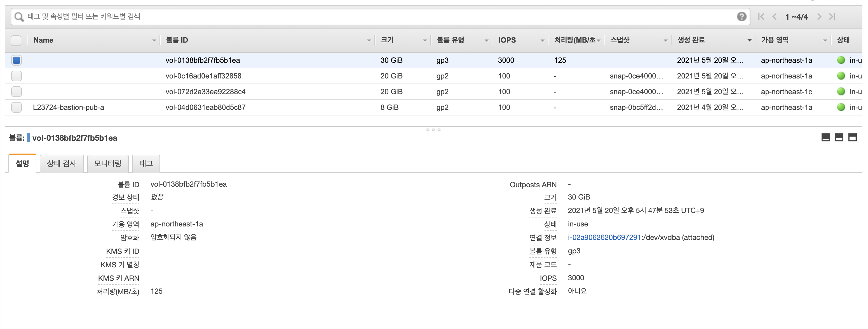Toggle the select-all checkbox in header
The image size is (868, 329).
[x=16, y=40]
